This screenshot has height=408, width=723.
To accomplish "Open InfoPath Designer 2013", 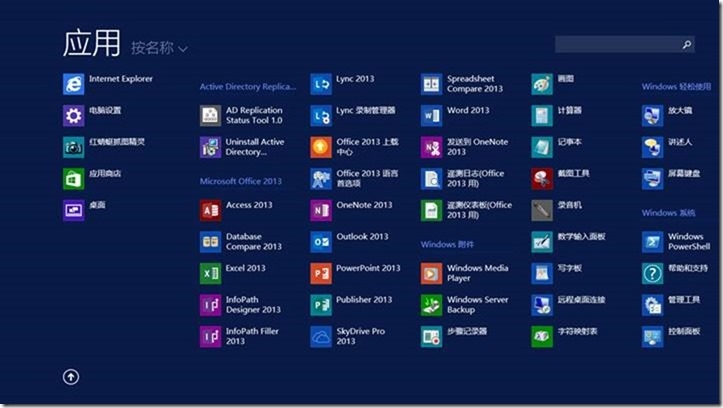I will 240,305.
